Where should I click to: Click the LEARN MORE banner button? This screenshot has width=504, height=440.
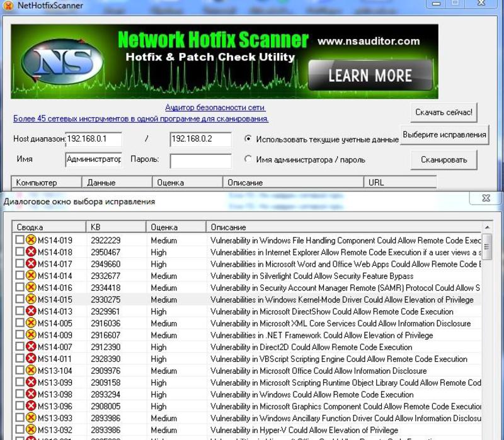pyautogui.click(x=370, y=75)
